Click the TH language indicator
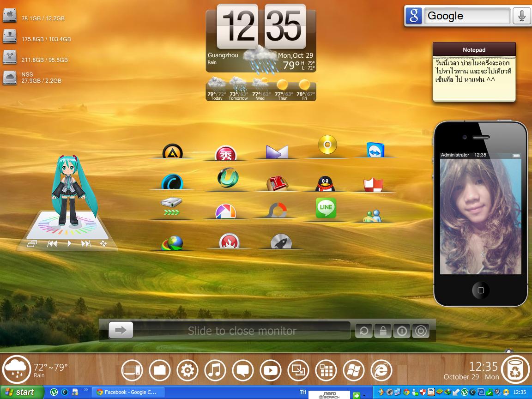Image resolution: width=532 pixels, height=399 pixels. pos(302,392)
